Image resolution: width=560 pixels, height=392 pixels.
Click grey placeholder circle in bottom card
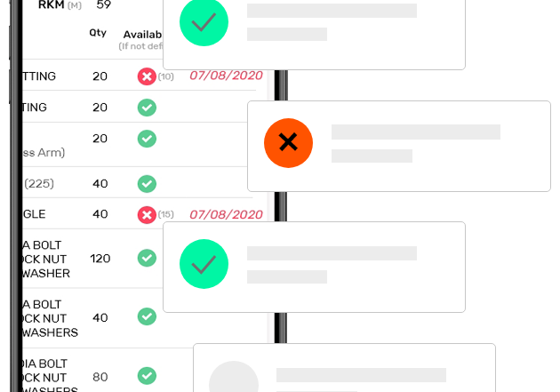click(234, 377)
